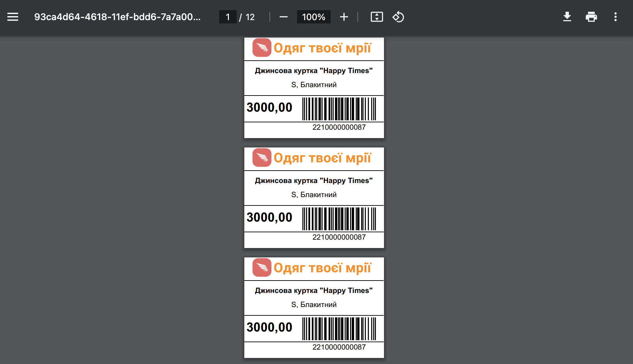The image size is (633, 364).
Task: Click the third label's Одяг твоєї мрії heading
Action: (x=323, y=268)
